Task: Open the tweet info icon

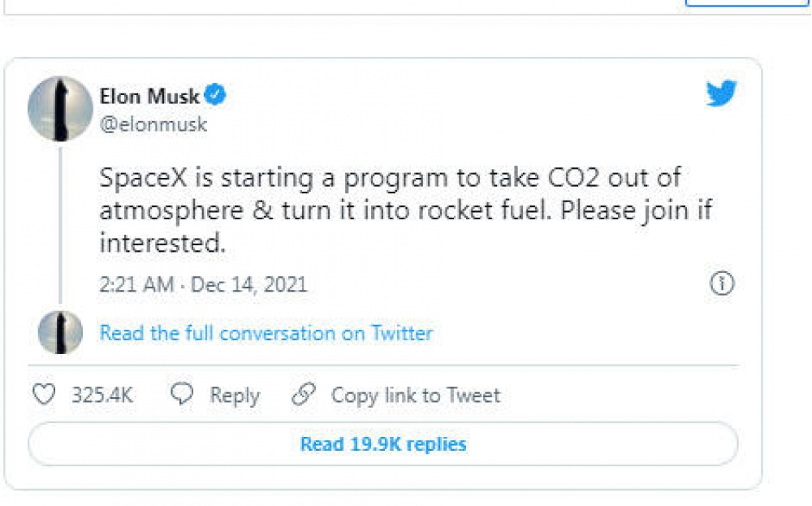Action: point(722,283)
